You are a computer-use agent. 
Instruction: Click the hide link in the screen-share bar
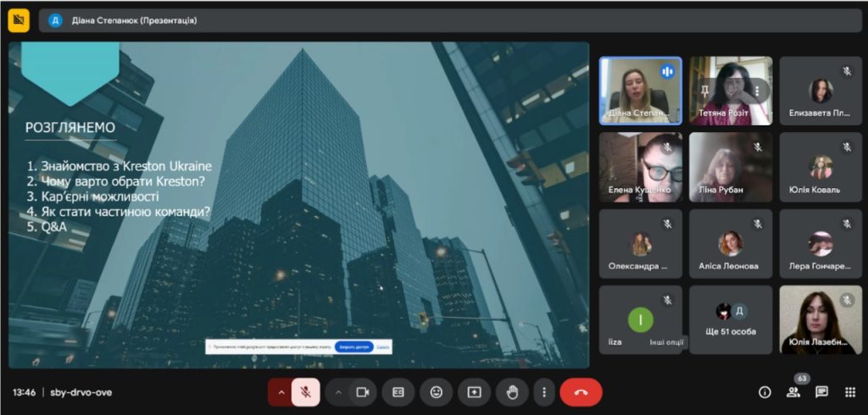383,347
